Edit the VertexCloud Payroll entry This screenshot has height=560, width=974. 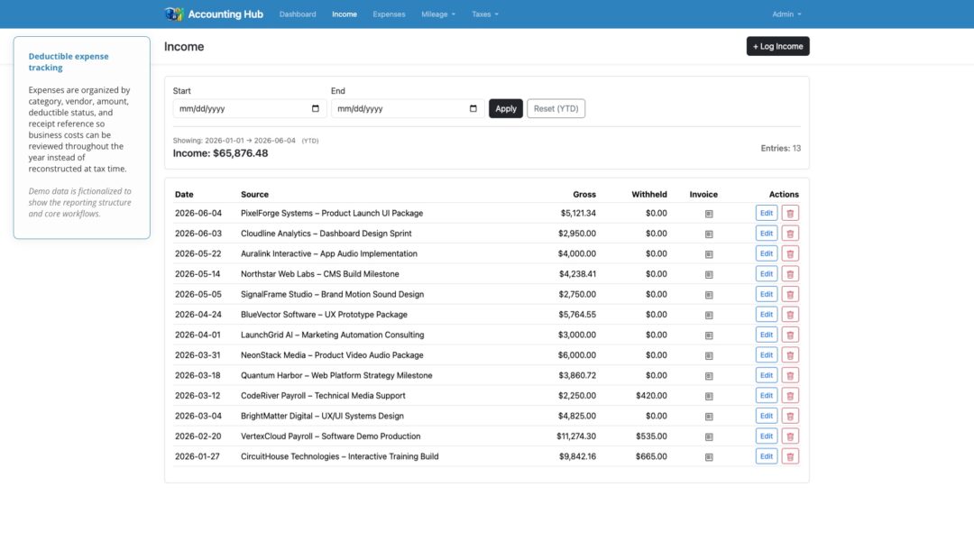(x=767, y=436)
